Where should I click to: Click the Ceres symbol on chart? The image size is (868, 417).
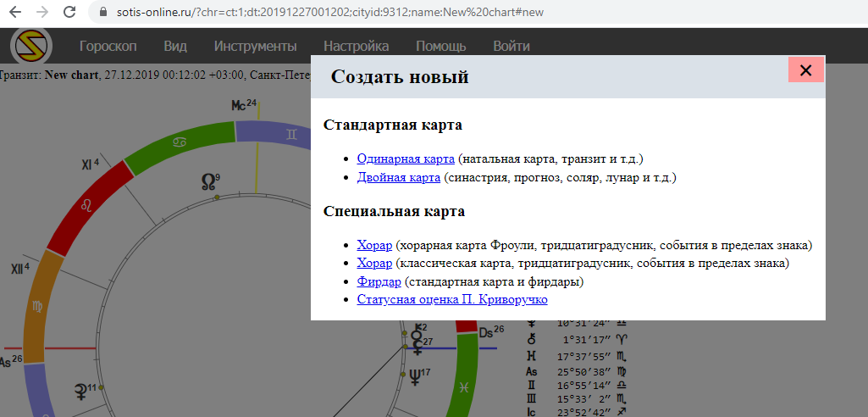(80, 392)
